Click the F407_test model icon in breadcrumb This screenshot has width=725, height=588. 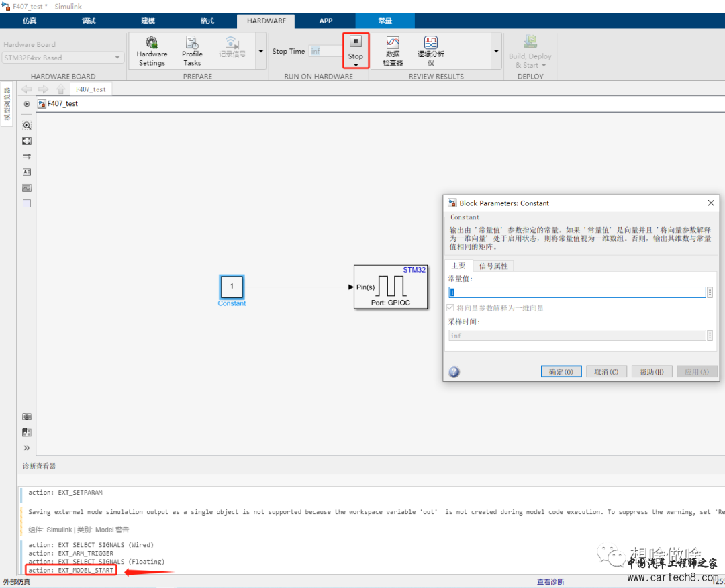42,103
